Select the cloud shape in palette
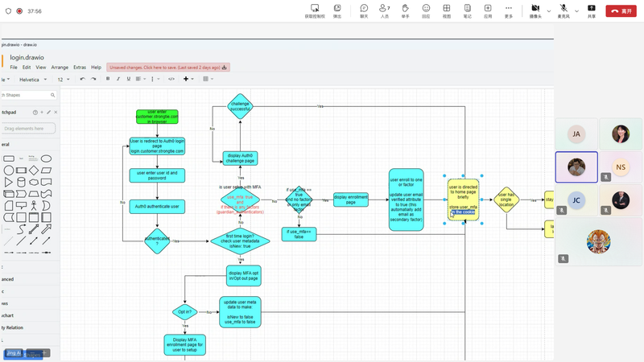Viewport: 644px width, 362px height. [x=34, y=183]
